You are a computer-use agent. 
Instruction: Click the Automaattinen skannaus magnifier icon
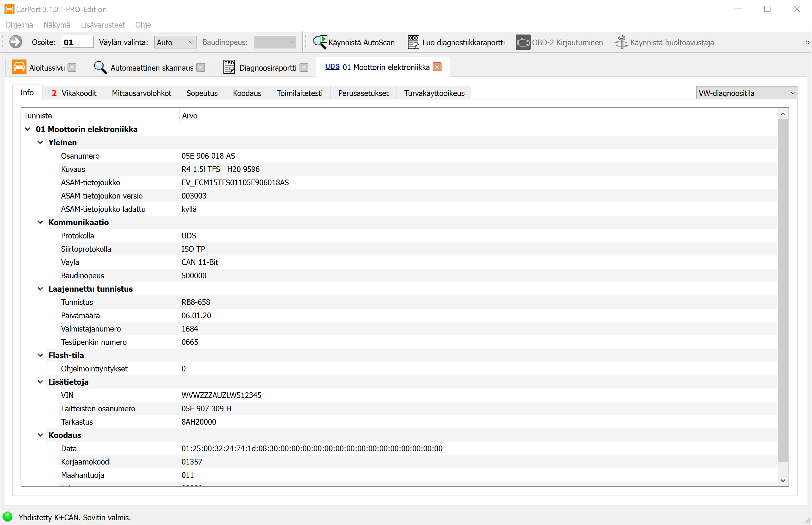point(100,67)
